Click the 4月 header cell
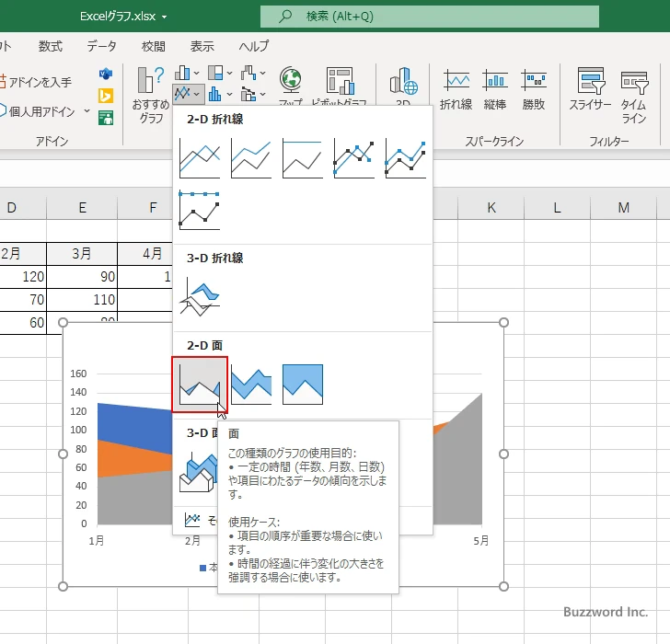670x644 pixels. (x=144, y=254)
